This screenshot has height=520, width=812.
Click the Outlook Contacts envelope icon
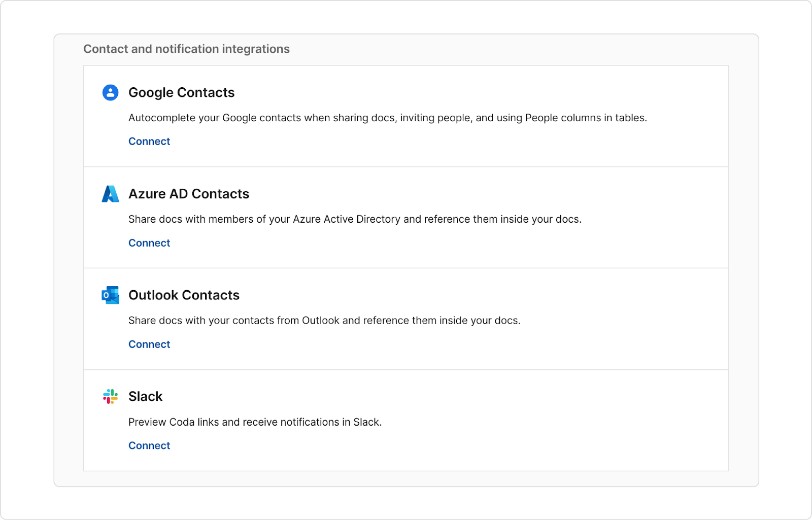pyautogui.click(x=110, y=295)
